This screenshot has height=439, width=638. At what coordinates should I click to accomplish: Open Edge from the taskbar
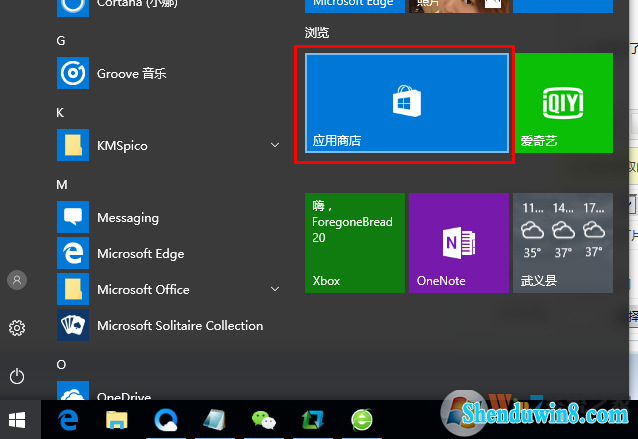[68, 420]
